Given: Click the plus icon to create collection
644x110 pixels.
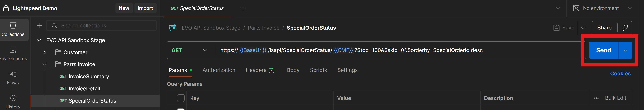Looking at the screenshot, I should tap(39, 26).
